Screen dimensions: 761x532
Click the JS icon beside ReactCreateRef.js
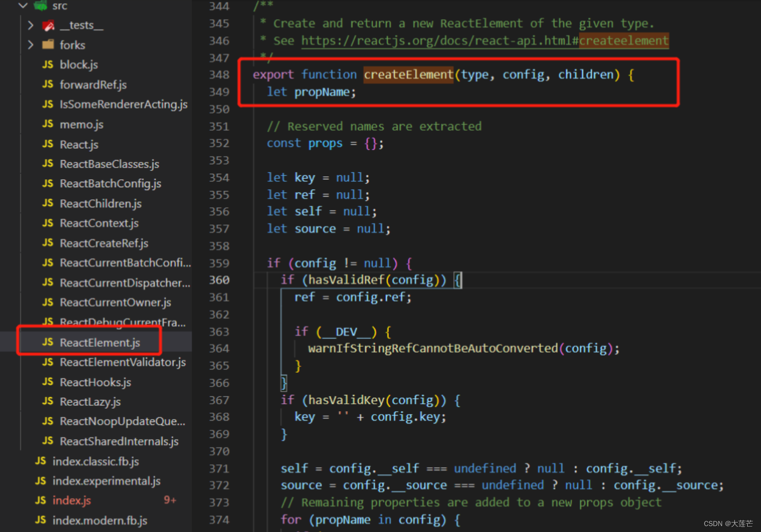point(48,243)
